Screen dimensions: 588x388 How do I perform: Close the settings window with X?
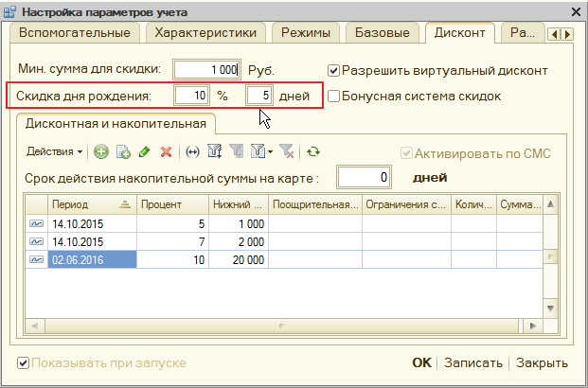click(x=576, y=12)
